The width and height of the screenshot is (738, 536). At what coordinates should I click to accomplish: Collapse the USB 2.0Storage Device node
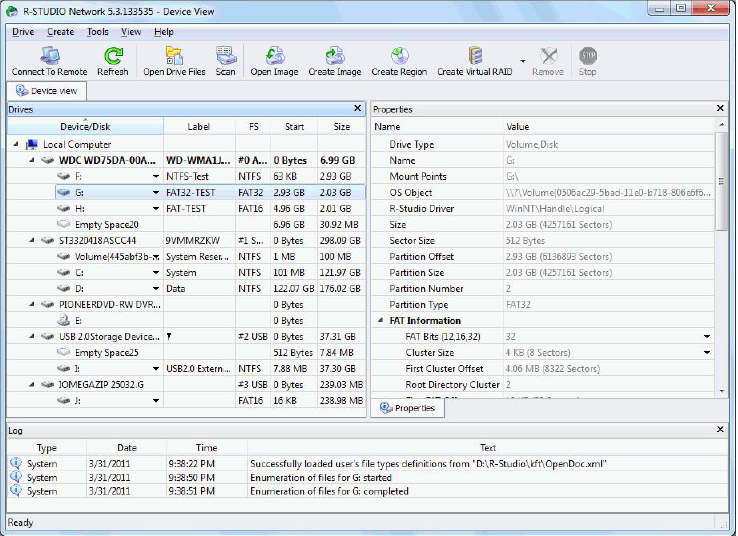[32, 336]
